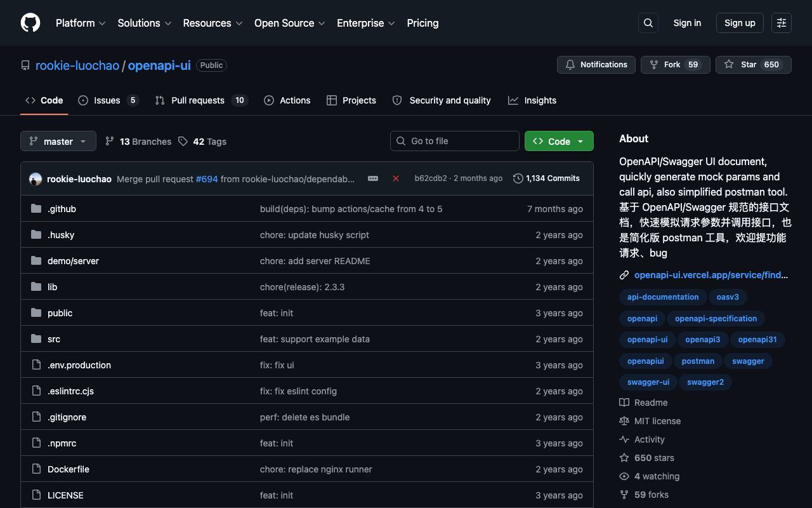Viewport: 812px width, 508px height.
Task: Click the api-documentation topic tag
Action: pos(663,297)
